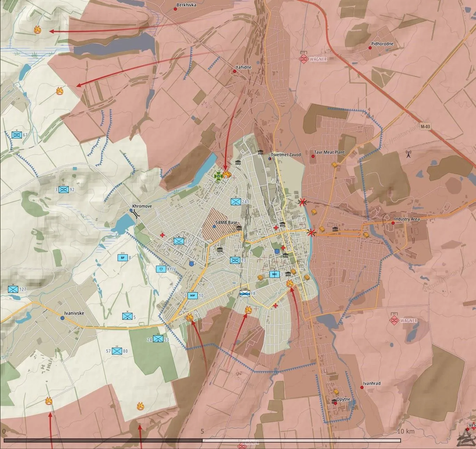Click the Opytne label
Screen dimensions: 476x449
tap(343, 400)
